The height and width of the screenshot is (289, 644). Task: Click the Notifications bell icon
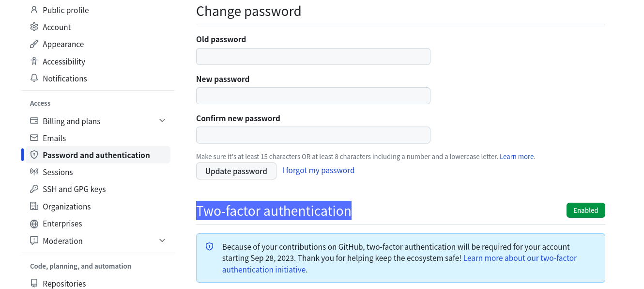[x=34, y=78]
